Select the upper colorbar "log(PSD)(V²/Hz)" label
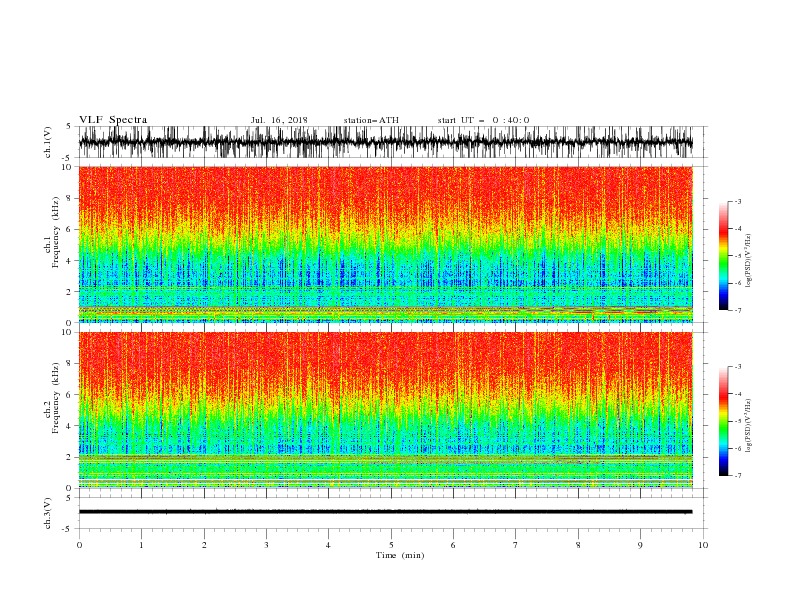This screenshot has height=612, width=792. 748,260
